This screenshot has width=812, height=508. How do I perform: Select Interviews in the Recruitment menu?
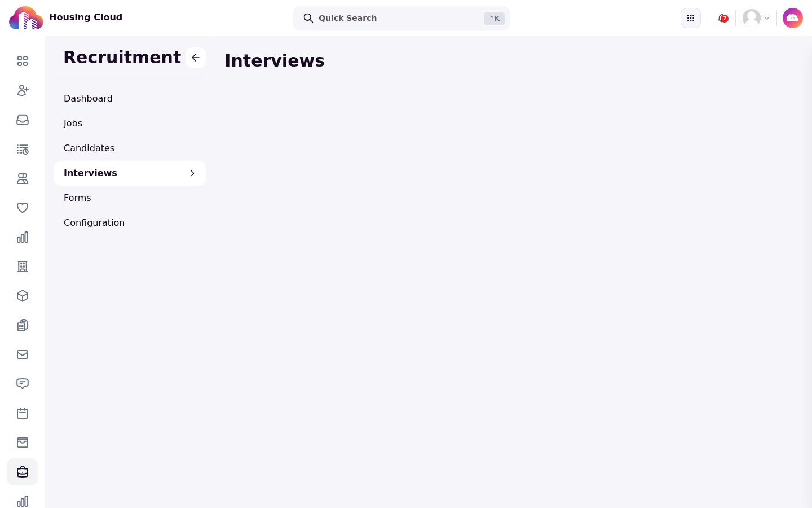point(130,173)
